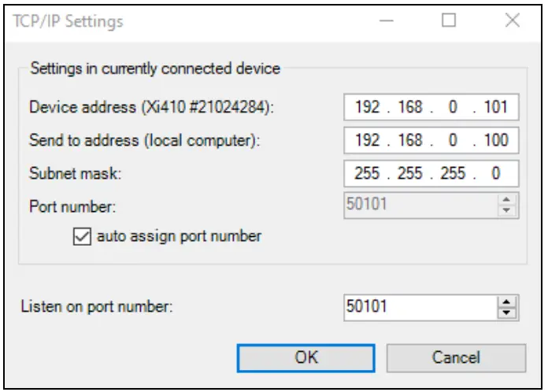Click third octet of Subnet mask
Screen dimensions: 548x392
[454, 174]
